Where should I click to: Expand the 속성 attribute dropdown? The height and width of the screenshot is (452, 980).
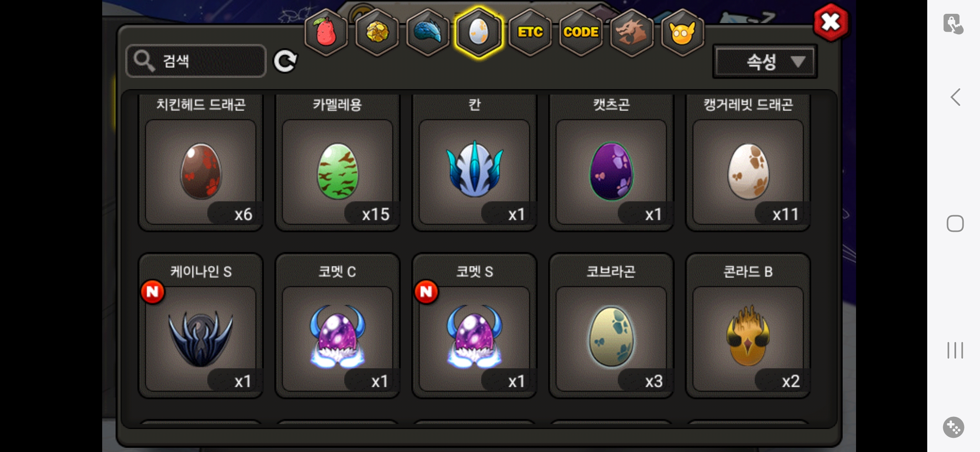[x=765, y=62]
